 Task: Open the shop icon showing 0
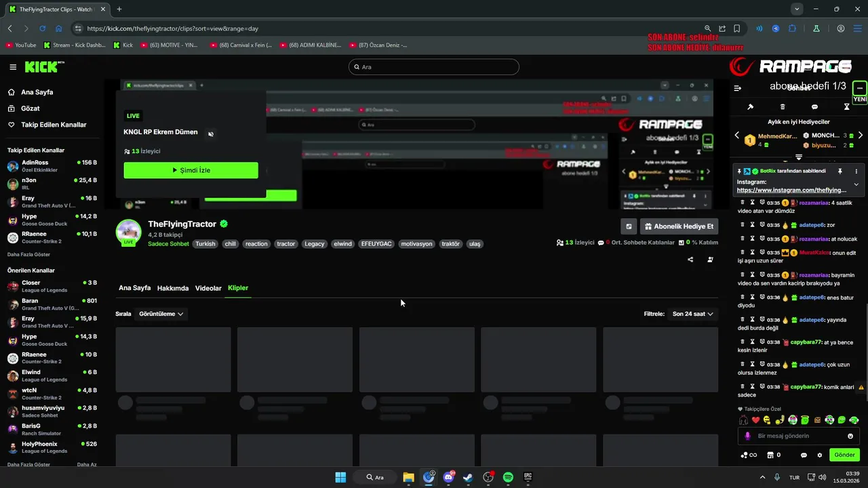tap(774, 455)
